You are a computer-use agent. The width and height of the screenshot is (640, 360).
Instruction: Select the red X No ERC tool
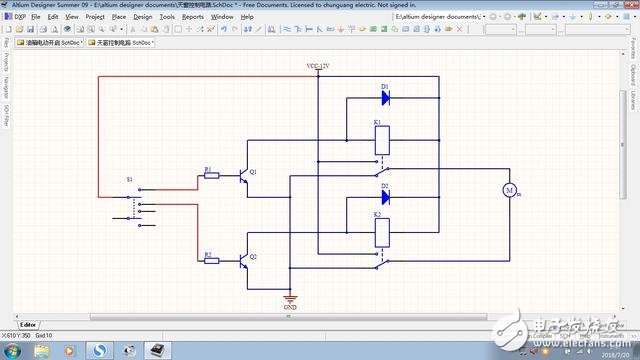(x=459, y=29)
